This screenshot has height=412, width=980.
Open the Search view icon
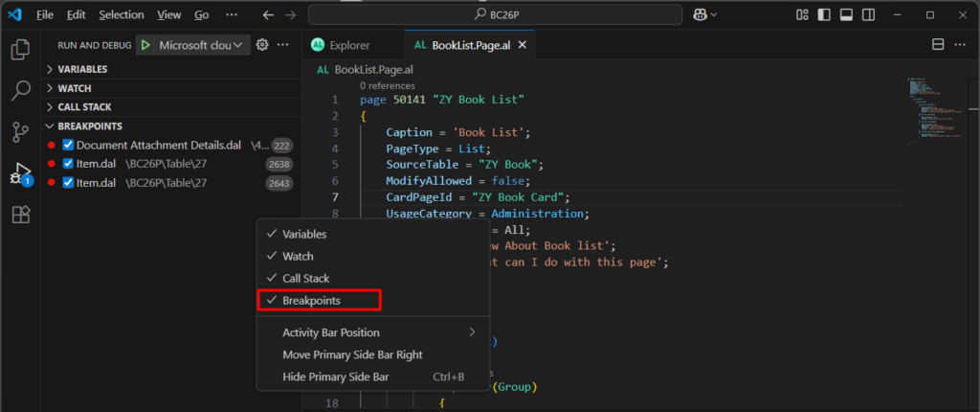click(20, 91)
